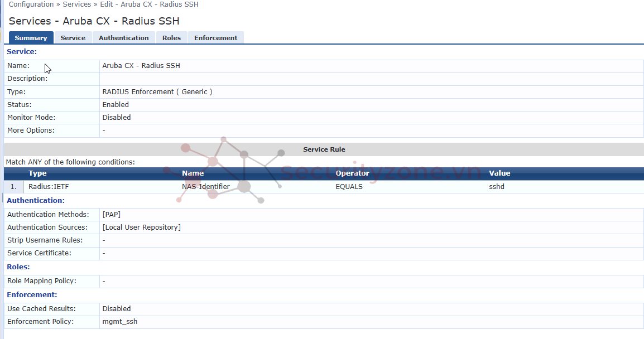Click the mgmt_ssh enforcement policy value
Image resolution: width=644 pixels, height=339 pixels.
[119, 322]
